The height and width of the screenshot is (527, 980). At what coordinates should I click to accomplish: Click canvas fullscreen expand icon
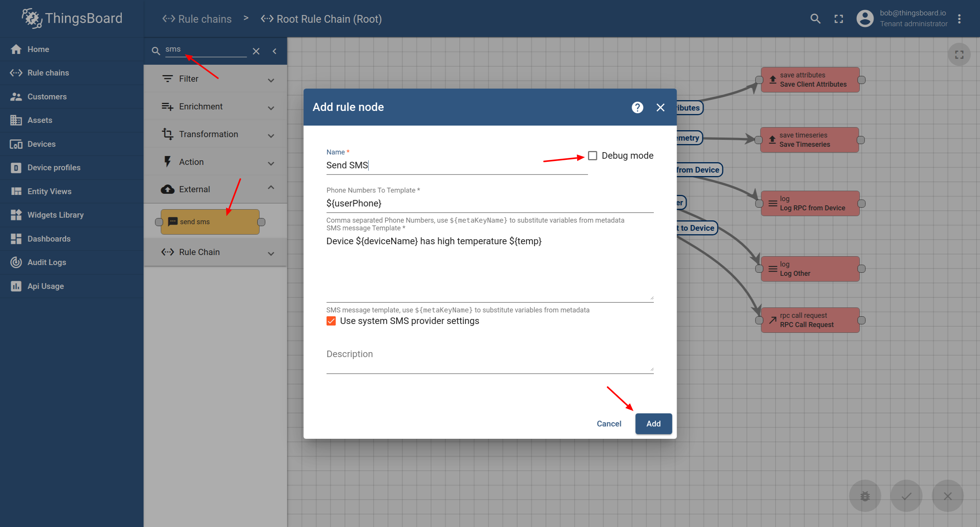959,55
